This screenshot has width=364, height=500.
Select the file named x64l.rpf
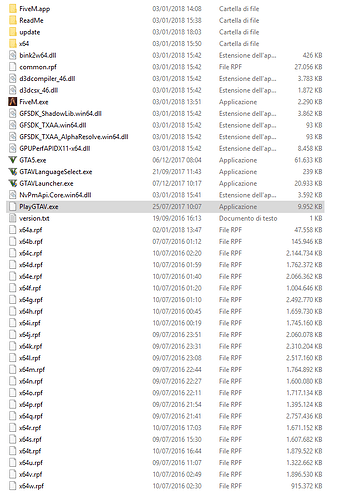30,358
